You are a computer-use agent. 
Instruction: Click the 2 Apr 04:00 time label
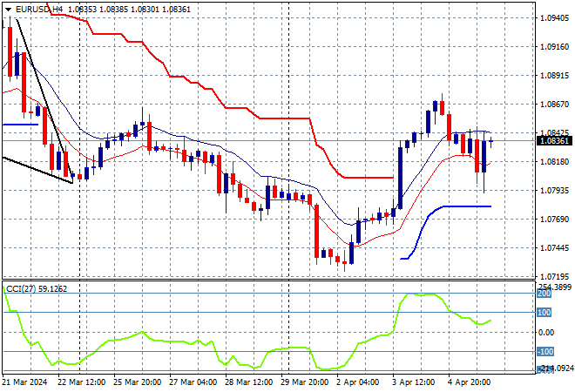[358, 382]
